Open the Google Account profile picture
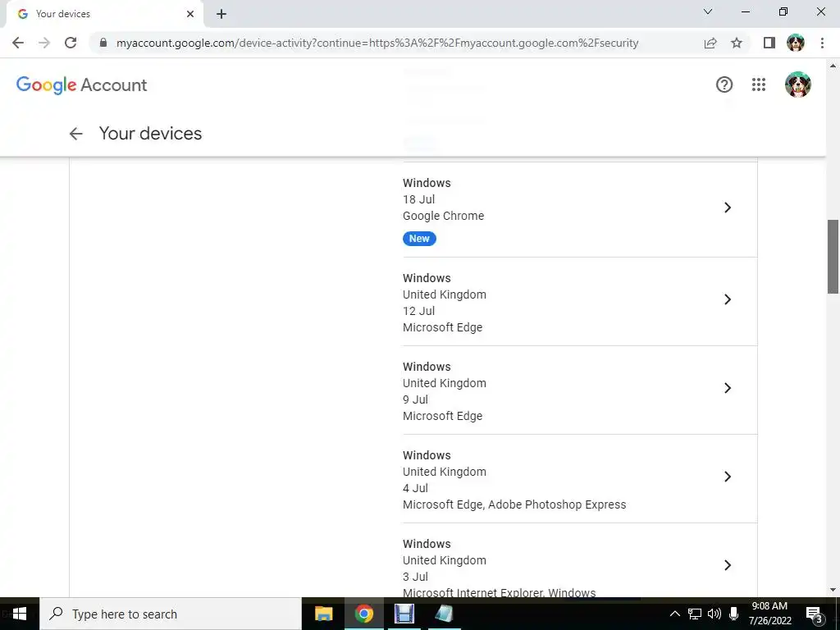Image resolution: width=840 pixels, height=630 pixels. click(797, 84)
